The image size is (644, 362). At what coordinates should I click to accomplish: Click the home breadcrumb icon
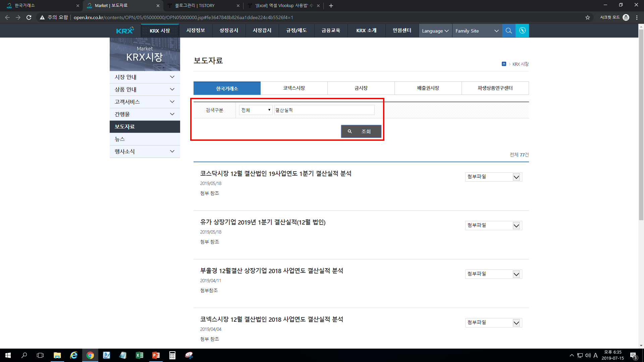point(504,64)
